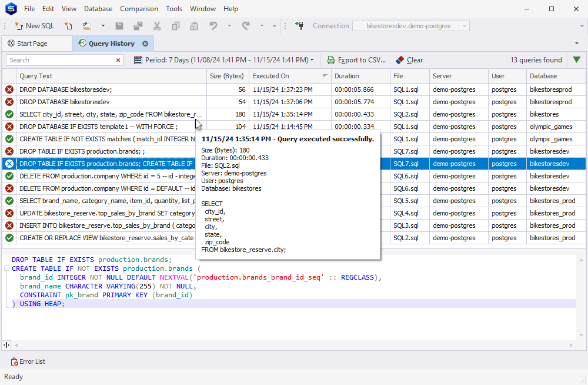588x385 pixels.
Task: Clear the search box using its X
Action: pos(118,59)
